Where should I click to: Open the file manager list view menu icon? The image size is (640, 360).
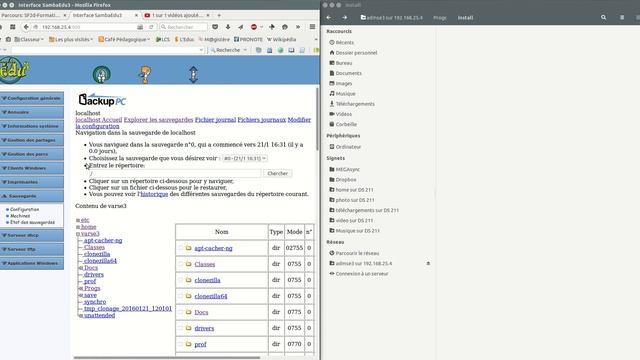[622, 18]
